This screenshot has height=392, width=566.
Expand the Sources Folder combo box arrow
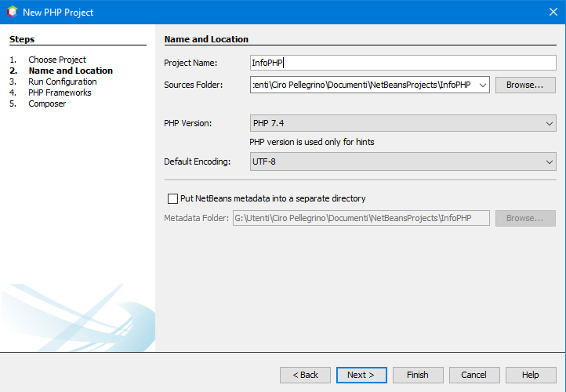tap(483, 85)
